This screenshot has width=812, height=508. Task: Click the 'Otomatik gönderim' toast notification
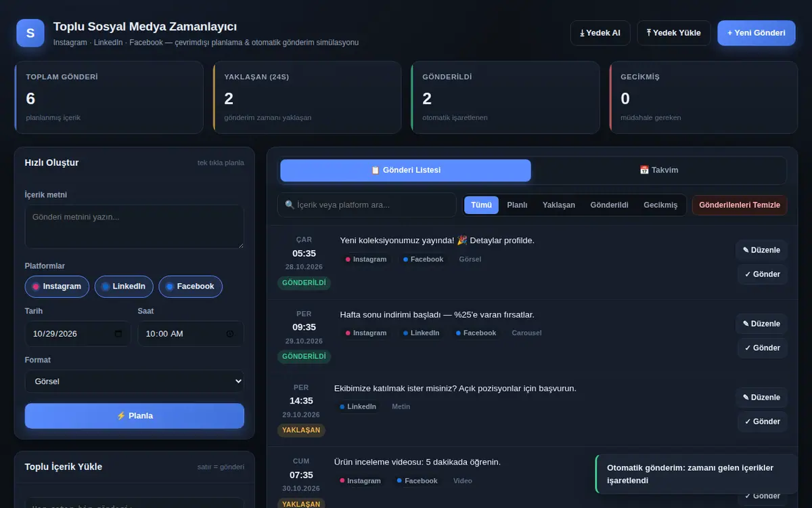(696, 474)
